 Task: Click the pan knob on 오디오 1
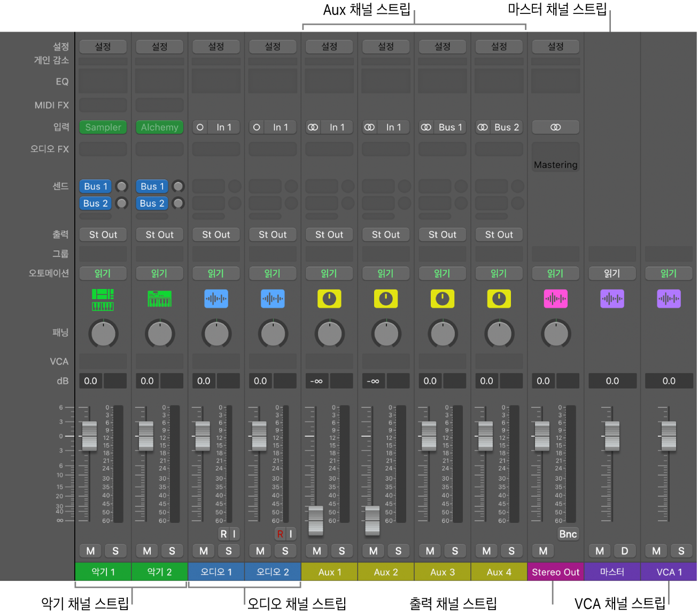point(216,334)
